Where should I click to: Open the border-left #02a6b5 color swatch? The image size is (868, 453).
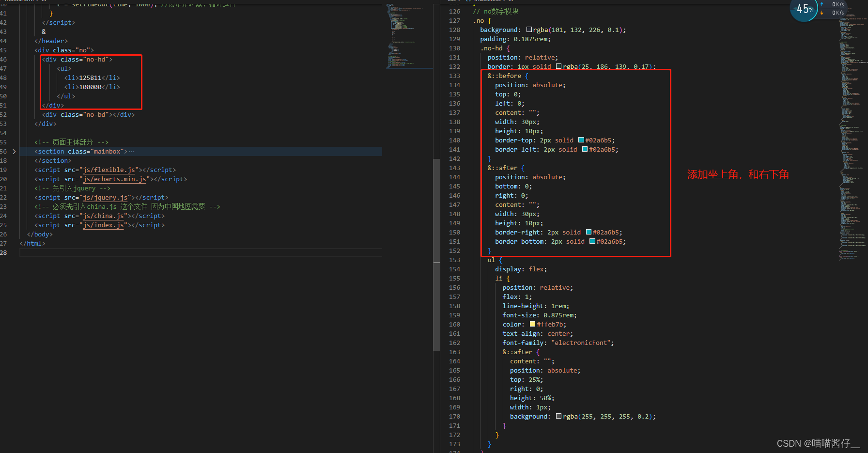click(585, 149)
